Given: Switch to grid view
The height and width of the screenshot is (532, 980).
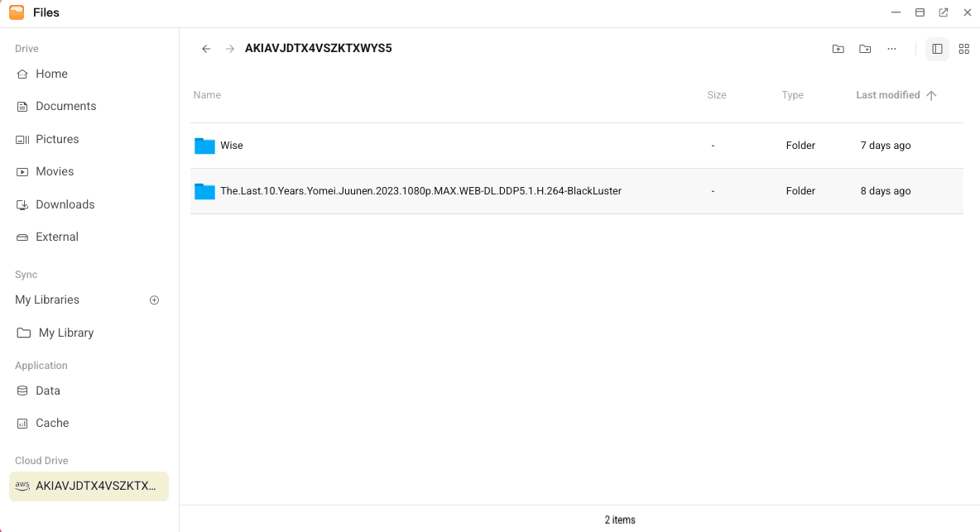Looking at the screenshot, I should coord(963,49).
